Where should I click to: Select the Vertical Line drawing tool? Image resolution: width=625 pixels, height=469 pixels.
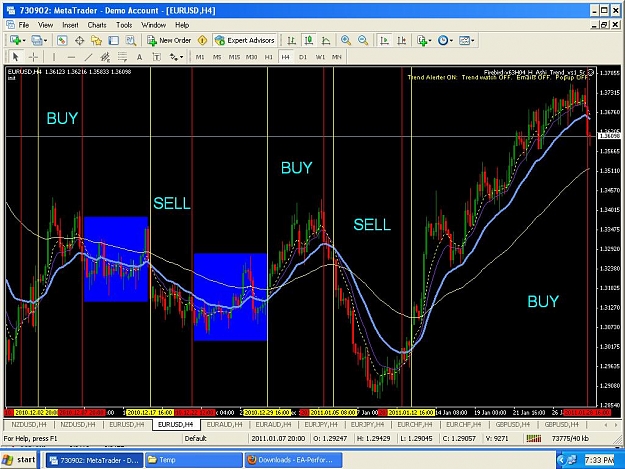[54, 57]
